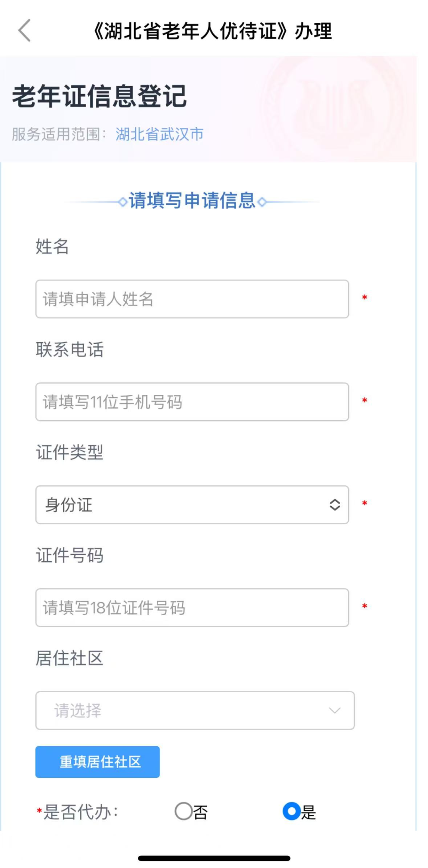
Task: Open the 证件类型 dropdown showing 身份证
Action: click(192, 505)
